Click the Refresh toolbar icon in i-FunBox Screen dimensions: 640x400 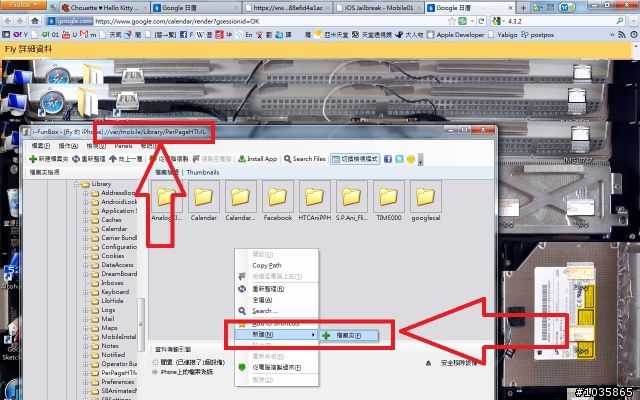point(76,159)
